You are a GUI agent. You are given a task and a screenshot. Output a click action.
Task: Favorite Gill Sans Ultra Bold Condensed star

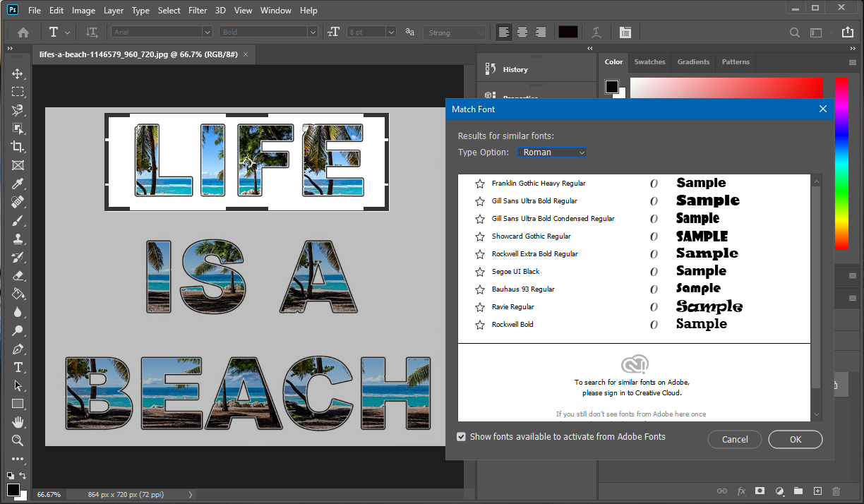pos(480,219)
